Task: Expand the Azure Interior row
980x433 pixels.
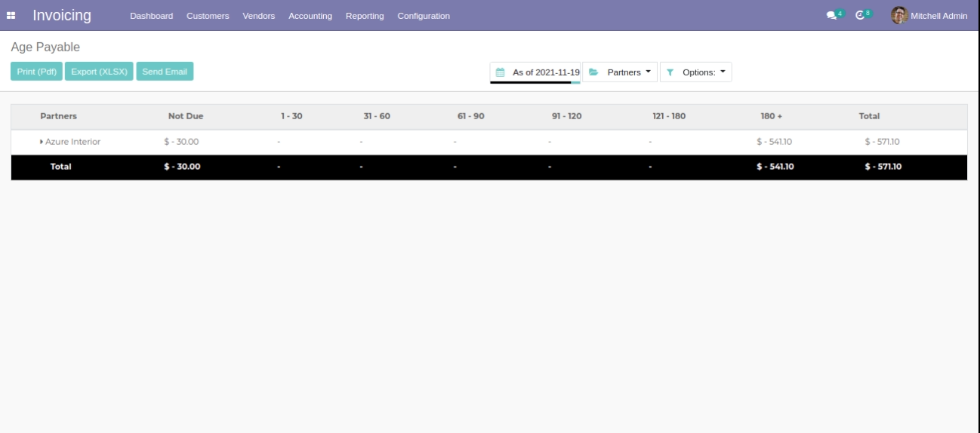Action: 41,142
